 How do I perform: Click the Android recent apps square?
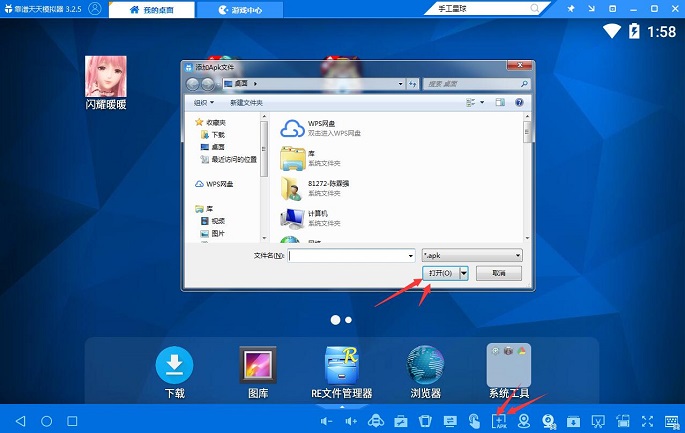pos(72,421)
